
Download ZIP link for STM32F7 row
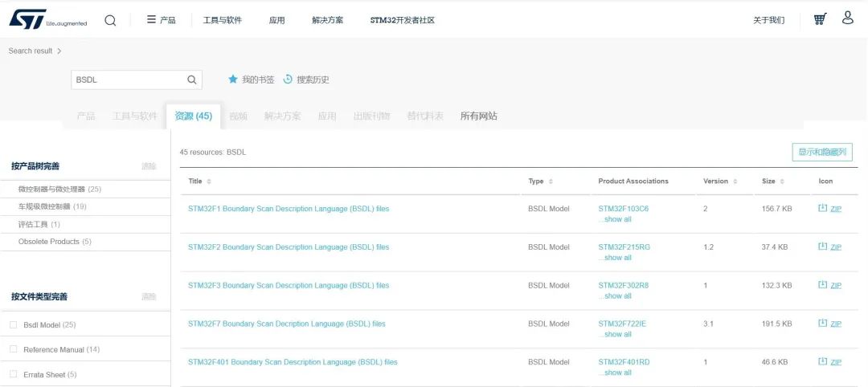(x=836, y=324)
